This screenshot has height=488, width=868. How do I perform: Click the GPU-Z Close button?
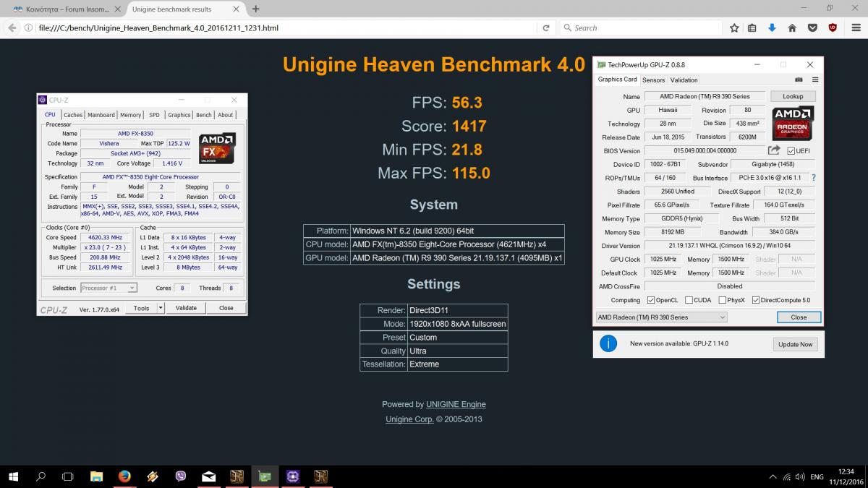(799, 317)
